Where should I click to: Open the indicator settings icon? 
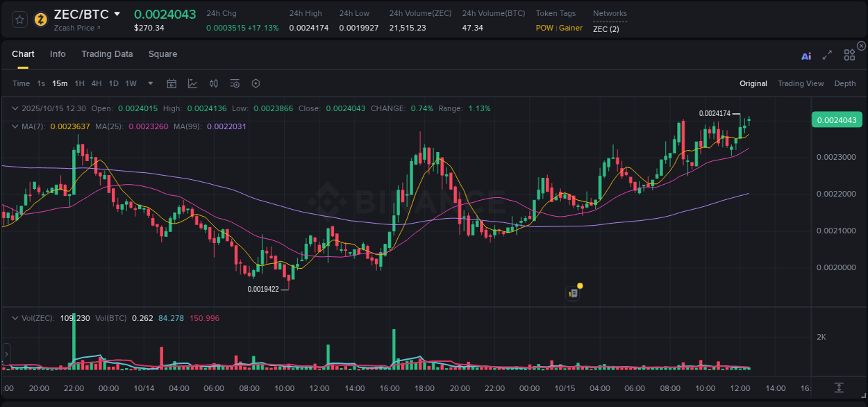(235, 83)
